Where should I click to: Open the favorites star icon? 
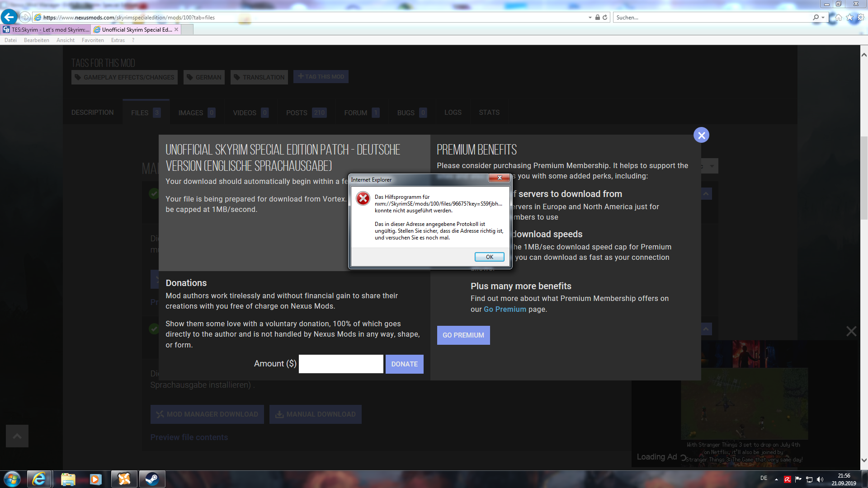click(849, 18)
